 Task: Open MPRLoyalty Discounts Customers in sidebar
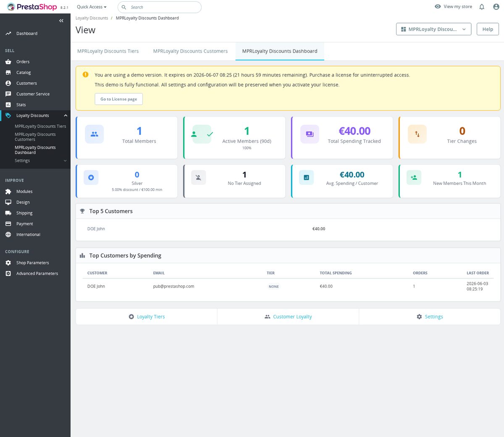tap(35, 137)
